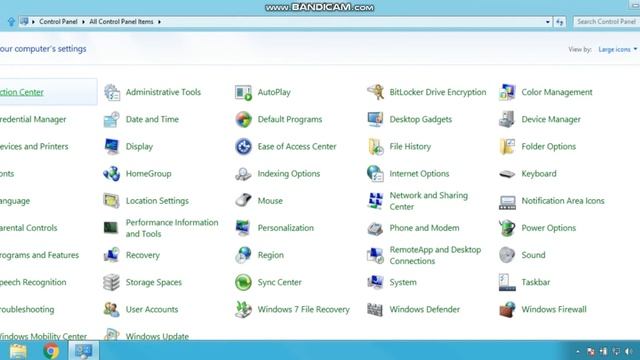Viewport: 640px width, 360px height.
Task: Click the Color Management icon
Action: click(x=507, y=92)
